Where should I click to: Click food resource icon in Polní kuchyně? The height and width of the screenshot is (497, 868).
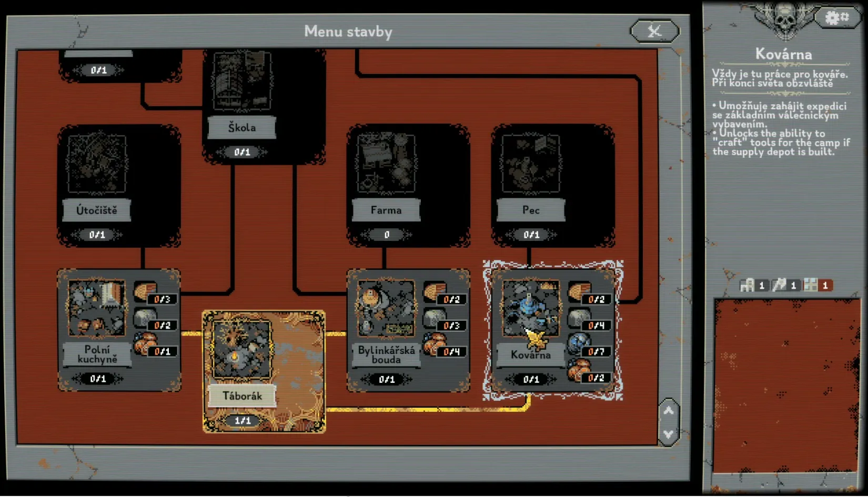[145, 343]
